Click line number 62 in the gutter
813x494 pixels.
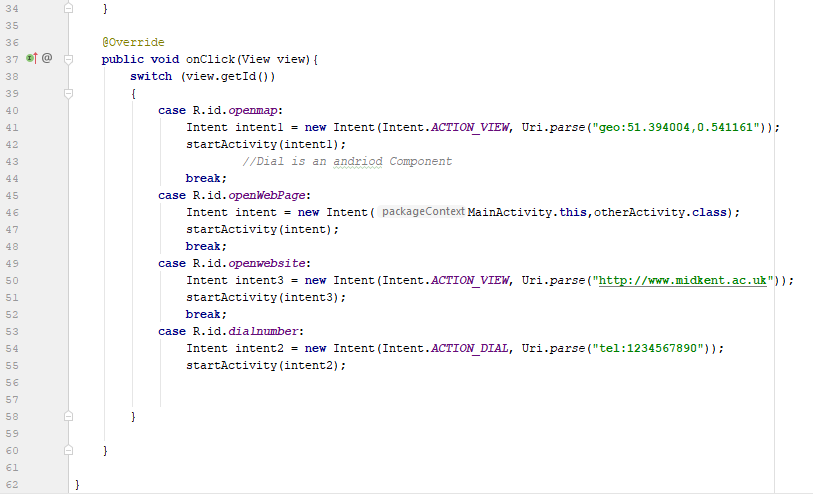click(12, 485)
